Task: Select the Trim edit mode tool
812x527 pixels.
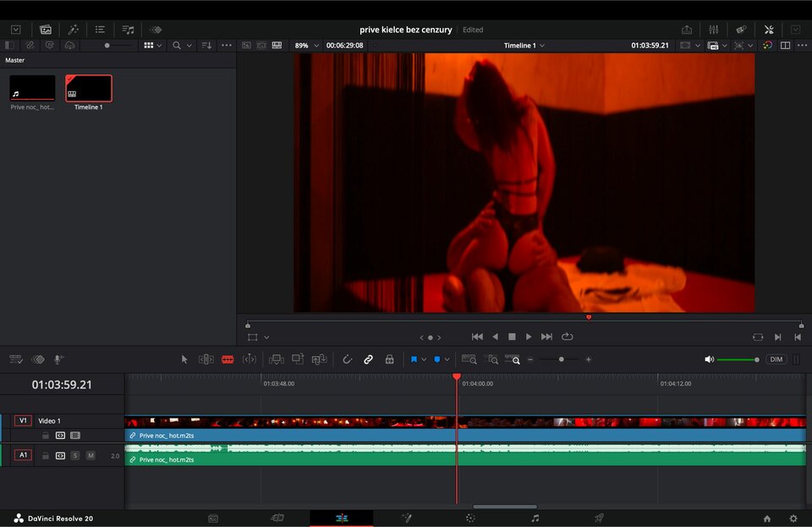Action: [206, 360]
